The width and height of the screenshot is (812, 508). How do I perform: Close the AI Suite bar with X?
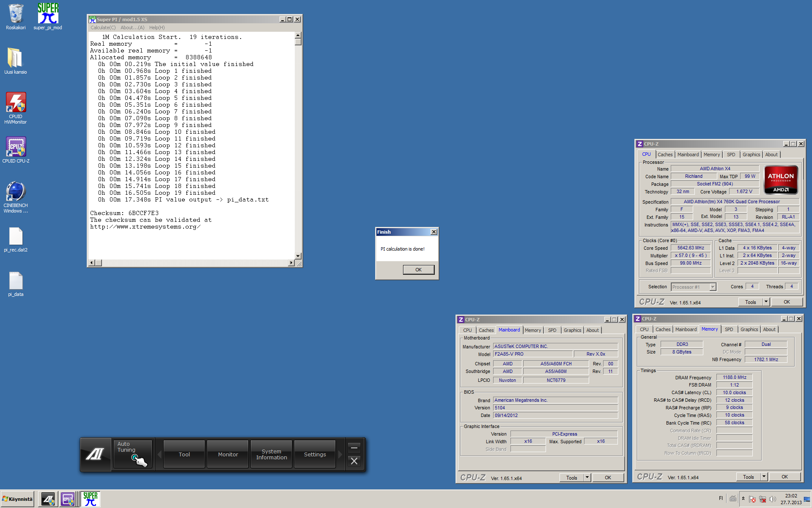[x=354, y=461]
